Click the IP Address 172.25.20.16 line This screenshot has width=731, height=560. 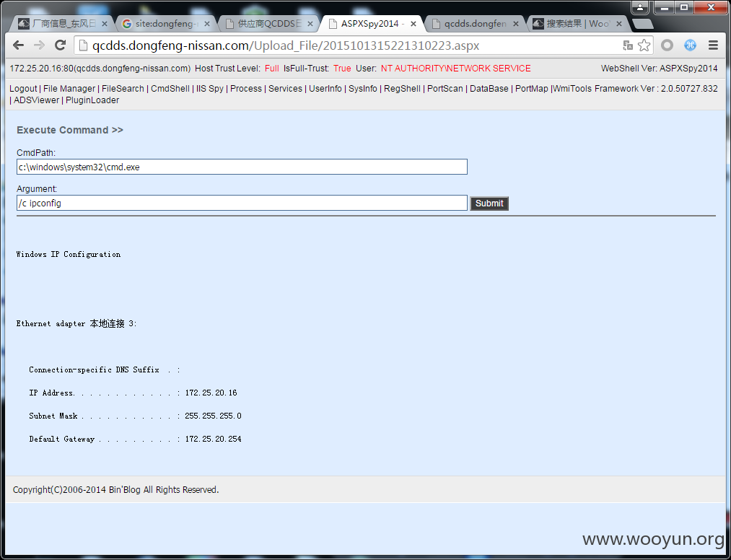pos(133,393)
